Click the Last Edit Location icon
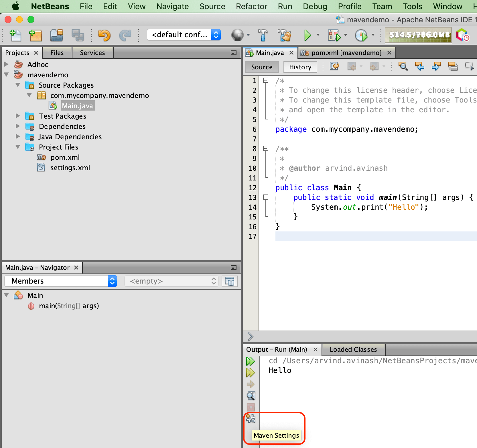 click(x=334, y=66)
